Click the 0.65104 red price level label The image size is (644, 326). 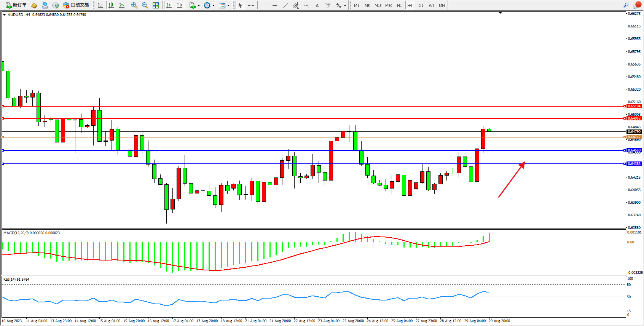[634, 106]
